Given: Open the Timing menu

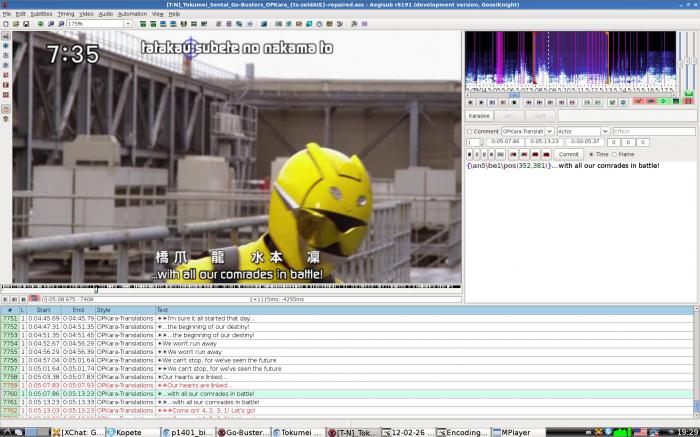Looking at the screenshot, I should [x=66, y=14].
